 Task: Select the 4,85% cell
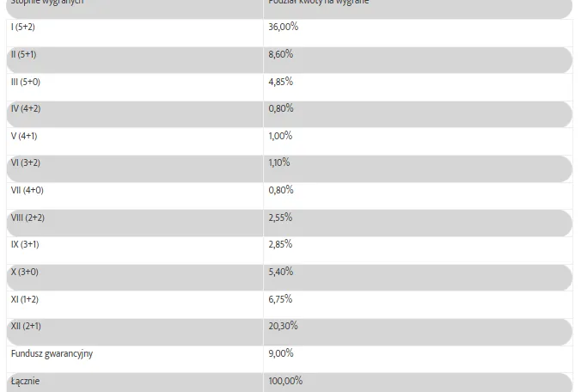click(x=281, y=83)
